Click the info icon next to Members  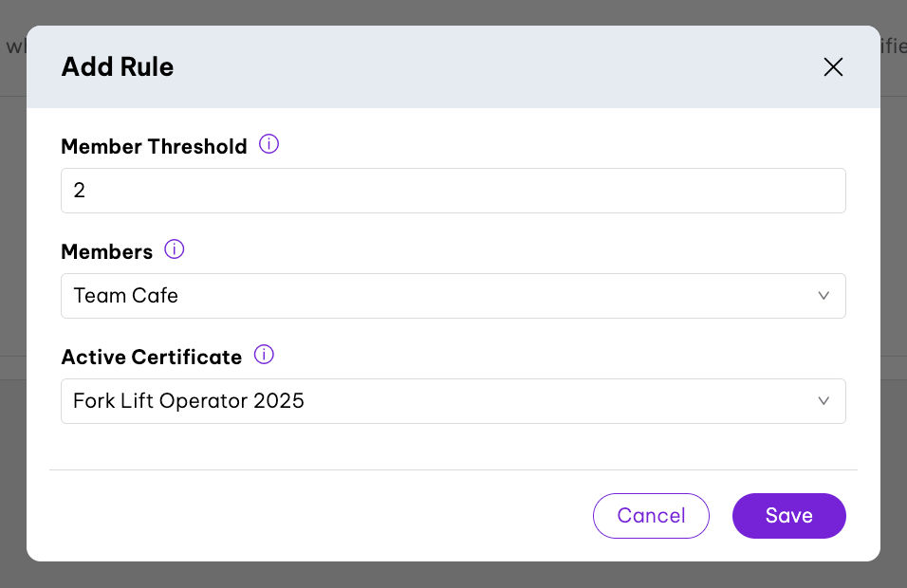click(175, 250)
